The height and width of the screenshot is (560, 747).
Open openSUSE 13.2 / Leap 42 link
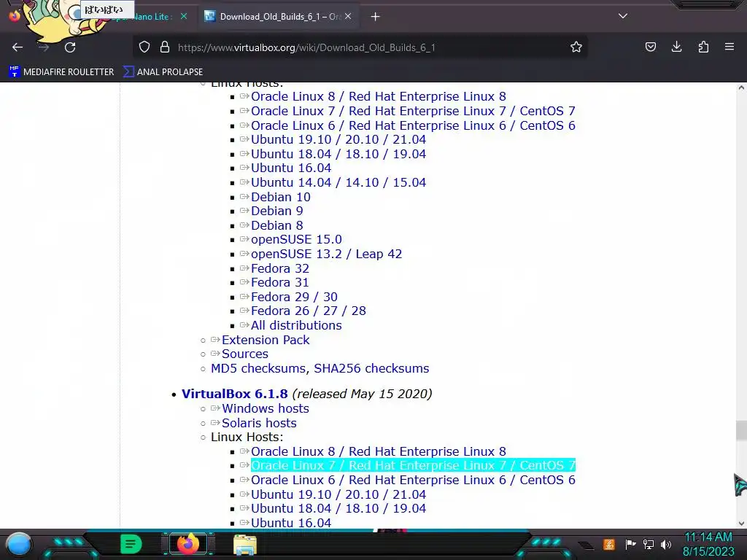pos(326,254)
